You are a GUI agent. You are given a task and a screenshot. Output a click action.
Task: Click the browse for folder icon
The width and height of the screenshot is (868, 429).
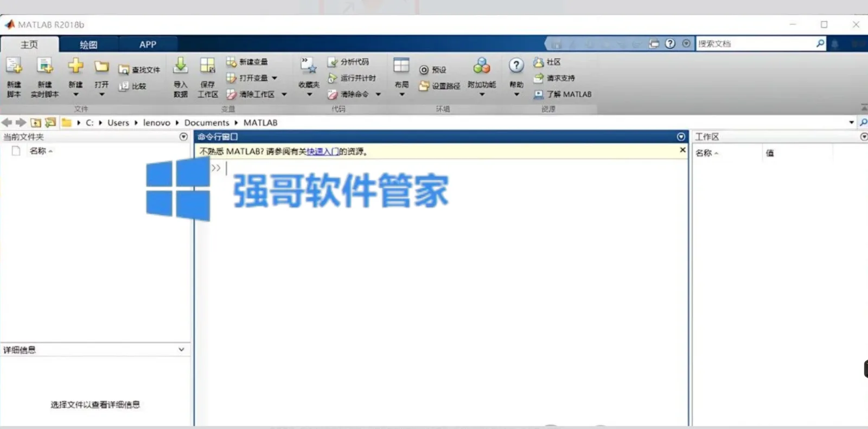coord(50,123)
